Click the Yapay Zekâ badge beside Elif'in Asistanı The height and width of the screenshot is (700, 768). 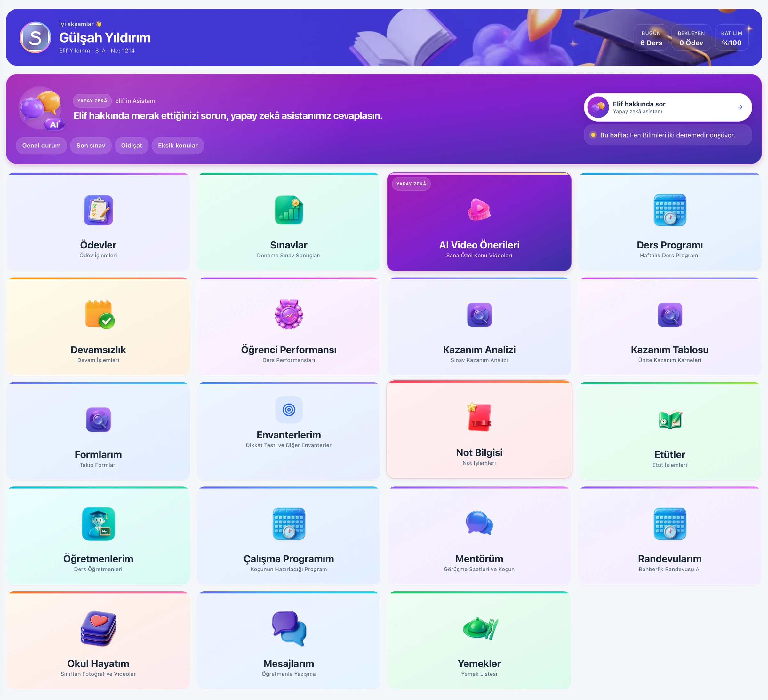pyautogui.click(x=92, y=101)
